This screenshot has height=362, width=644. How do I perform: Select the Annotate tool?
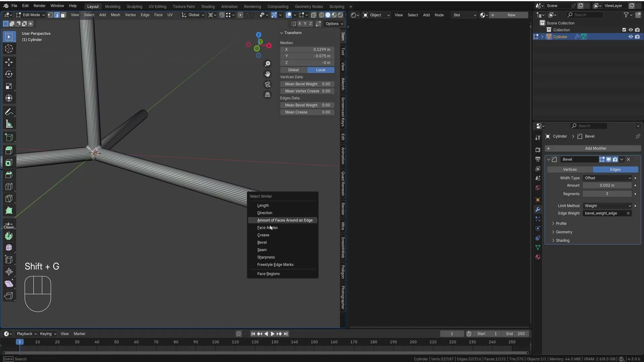9,112
